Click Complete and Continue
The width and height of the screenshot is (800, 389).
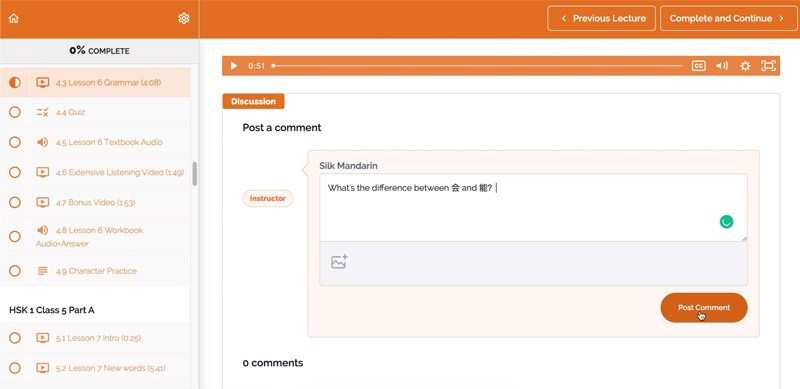click(727, 18)
